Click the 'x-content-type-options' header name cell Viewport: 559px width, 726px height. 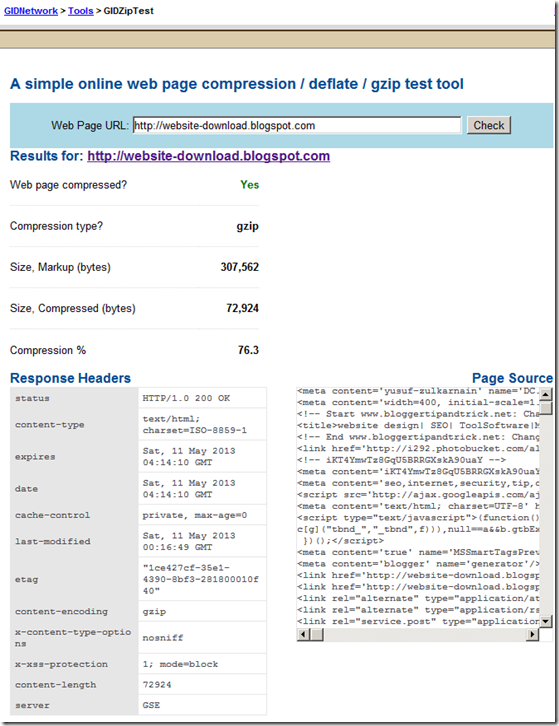pyautogui.click(x=74, y=638)
